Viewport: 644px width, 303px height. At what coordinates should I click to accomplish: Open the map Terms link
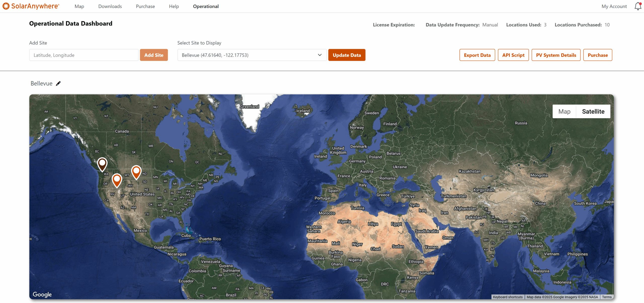point(607,297)
